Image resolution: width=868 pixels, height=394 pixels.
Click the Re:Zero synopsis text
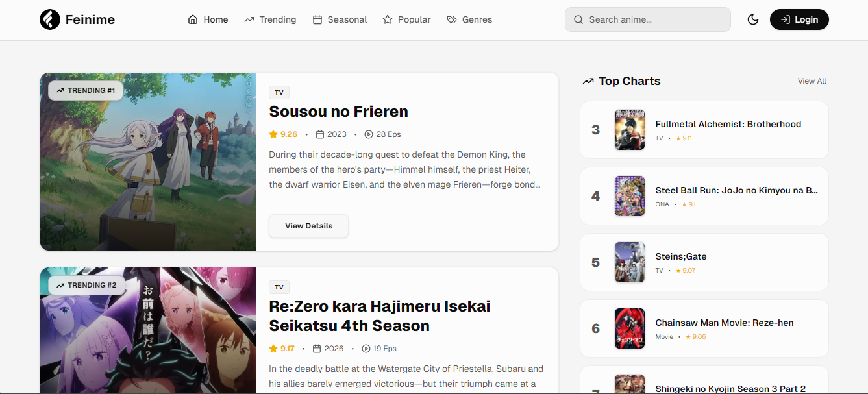[x=406, y=376]
